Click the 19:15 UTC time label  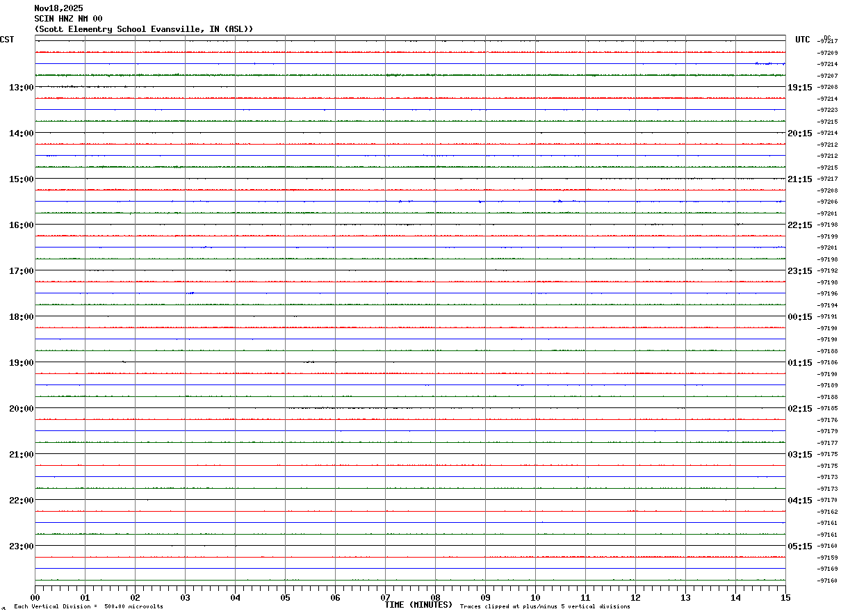[x=800, y=88]
